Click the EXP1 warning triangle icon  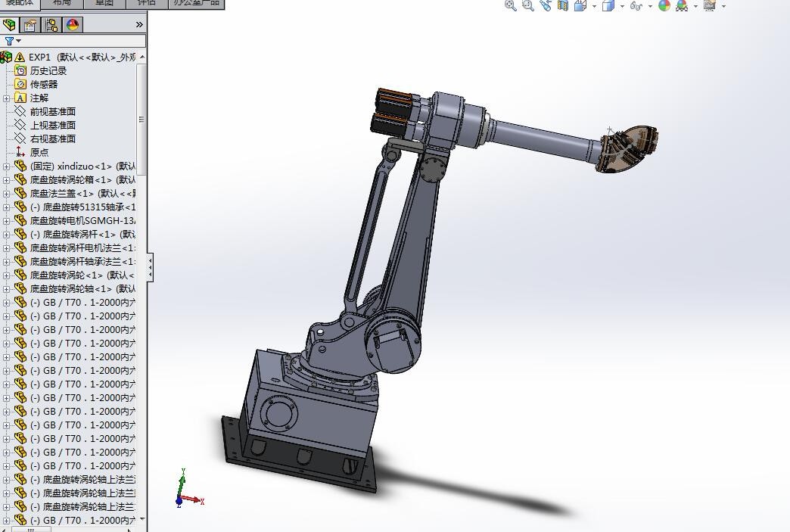tap(20, 57)
